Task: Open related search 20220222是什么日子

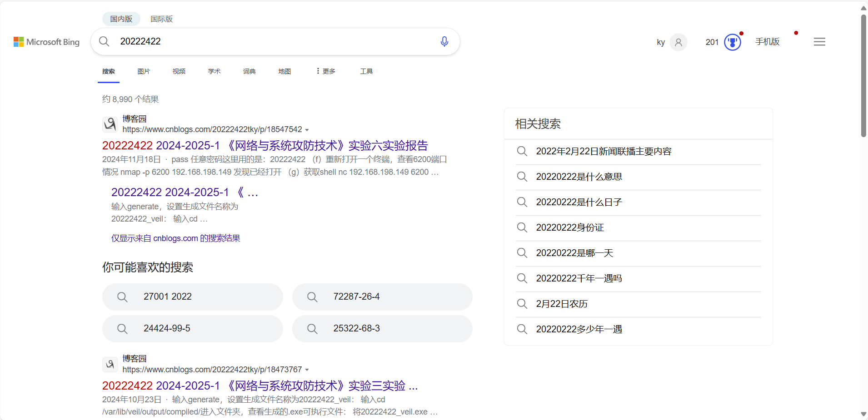Action: tap(579, 202)
